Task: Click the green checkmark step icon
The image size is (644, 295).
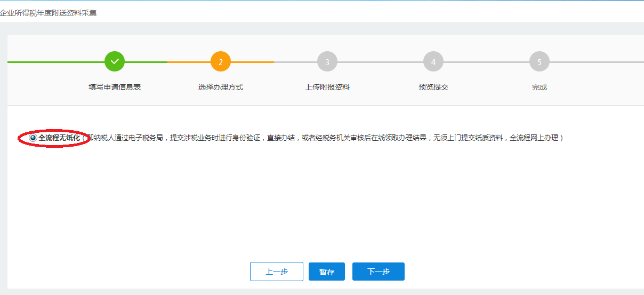Action: click(x=115, y=62)
